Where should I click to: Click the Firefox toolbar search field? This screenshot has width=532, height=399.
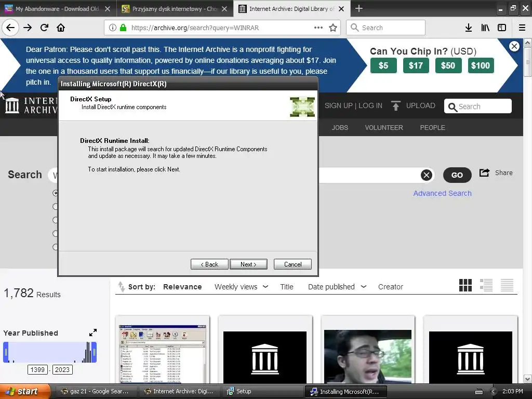pos(386,28)
